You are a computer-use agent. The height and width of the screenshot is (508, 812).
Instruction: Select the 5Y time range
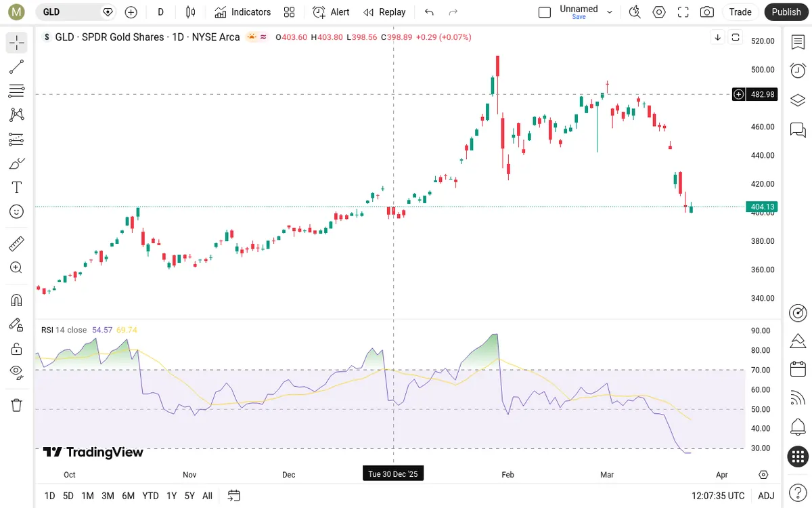(189, 496)
